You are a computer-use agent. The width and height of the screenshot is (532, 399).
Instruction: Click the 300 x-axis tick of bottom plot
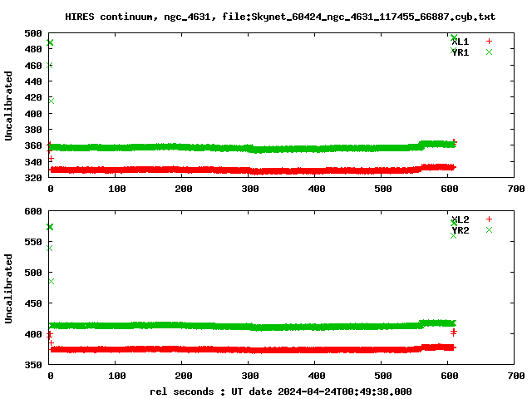[x=250, y=376]
